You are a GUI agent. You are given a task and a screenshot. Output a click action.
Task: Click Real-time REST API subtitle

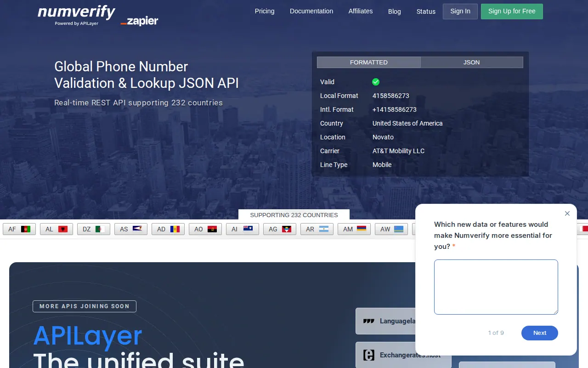pyautogui.click(x=138, y=103)
